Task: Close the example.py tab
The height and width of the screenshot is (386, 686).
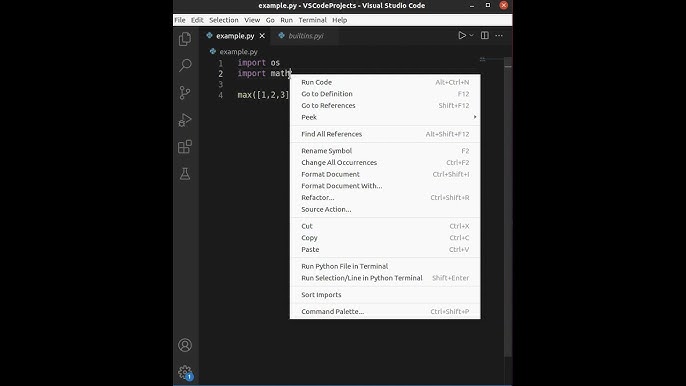Action: click(x=262, y=36)
